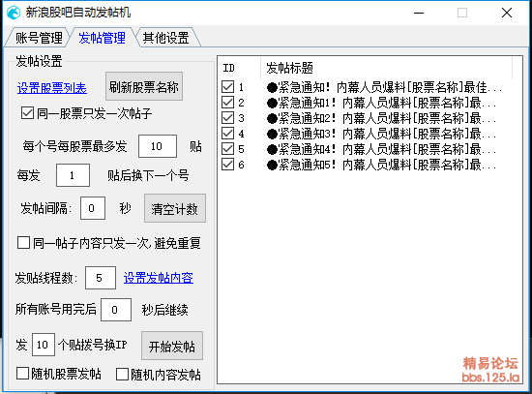This screenshot has height=394, width=532.
Task: Click the 发帖标题 column header
Action: [386, 68]
